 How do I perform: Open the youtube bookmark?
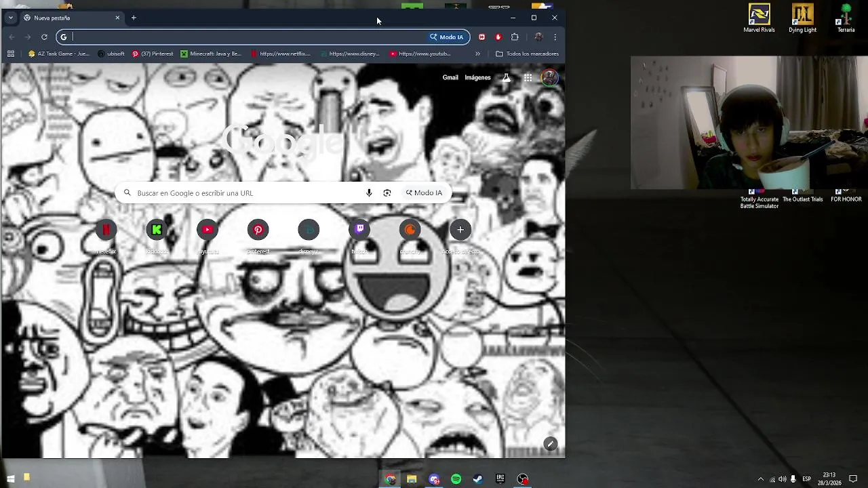pyautogui.click(x=420, y=54)
